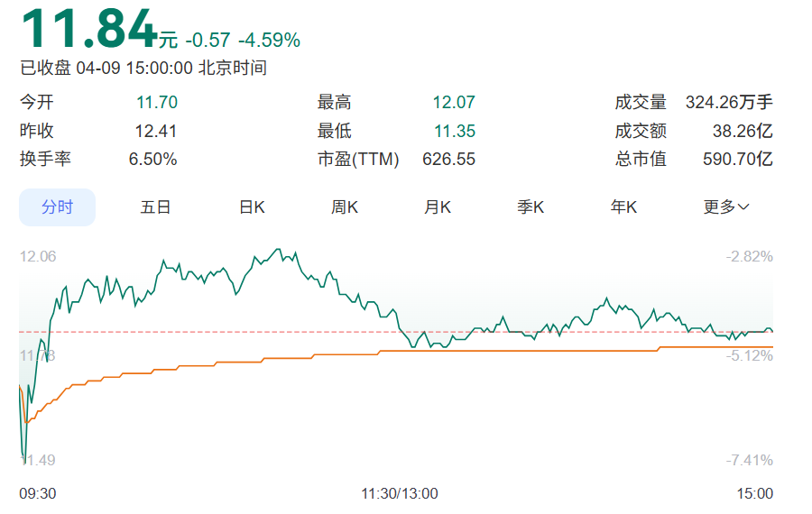The image size is (812, 514).
Task: Click the 成交量 value 324.26万手
Action: point(729,103)
